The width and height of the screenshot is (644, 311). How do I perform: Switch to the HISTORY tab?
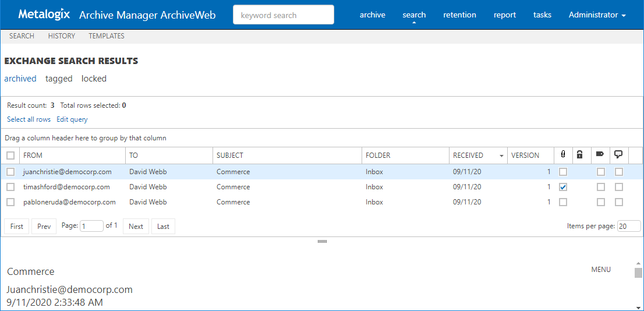pyautogui.click(x=61, y=36)
